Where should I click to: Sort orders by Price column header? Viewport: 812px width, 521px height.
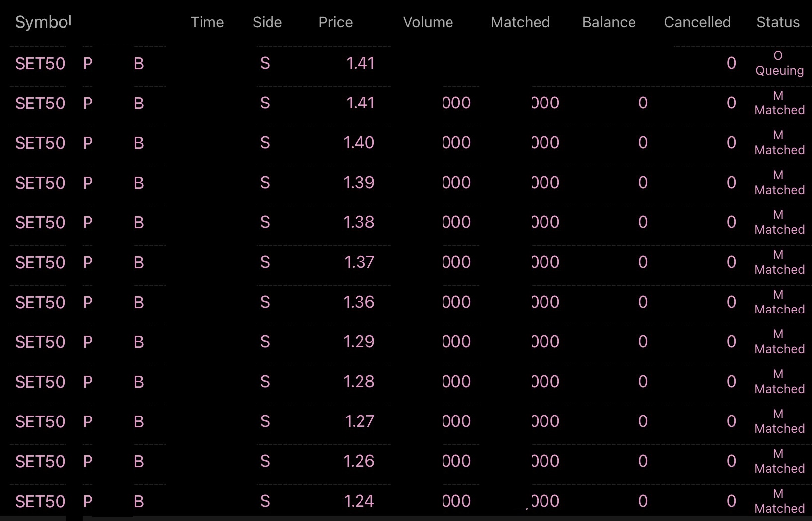coord(335,22)
